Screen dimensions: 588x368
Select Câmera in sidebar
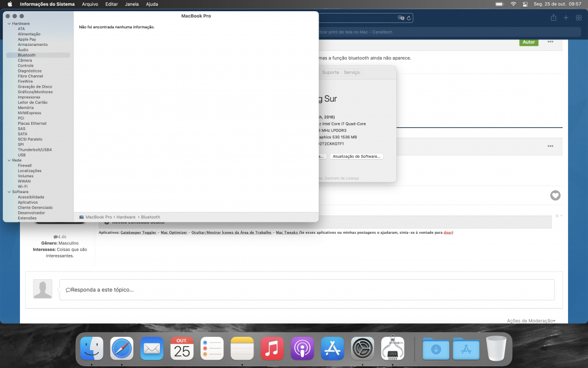pos(25,60)
